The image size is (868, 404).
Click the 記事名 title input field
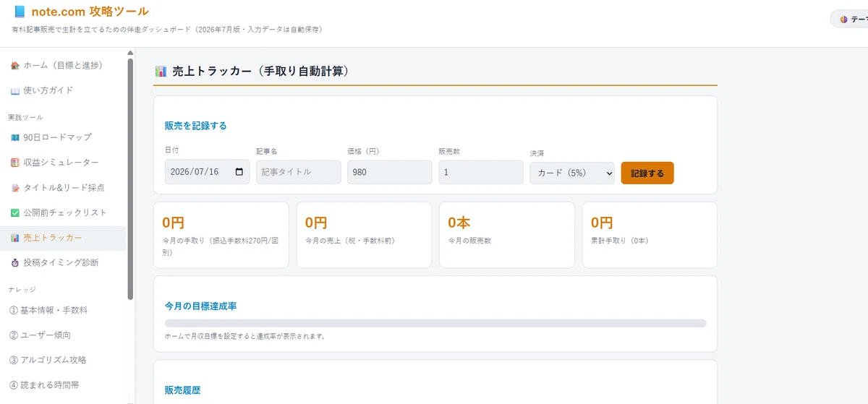[x=299, y=172]
